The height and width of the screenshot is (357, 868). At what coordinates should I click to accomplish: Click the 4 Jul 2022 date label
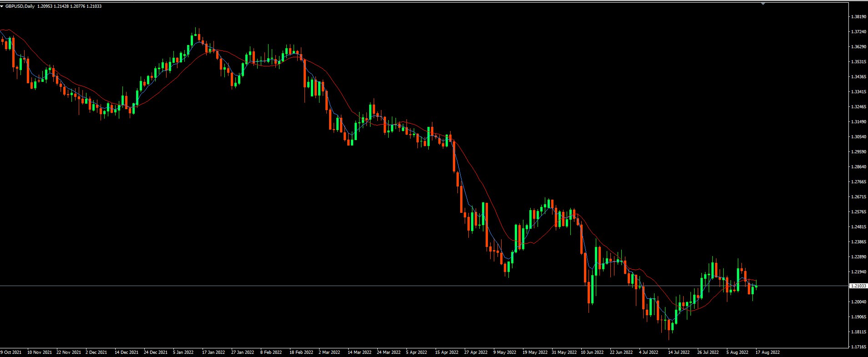(x=649, y=352)
